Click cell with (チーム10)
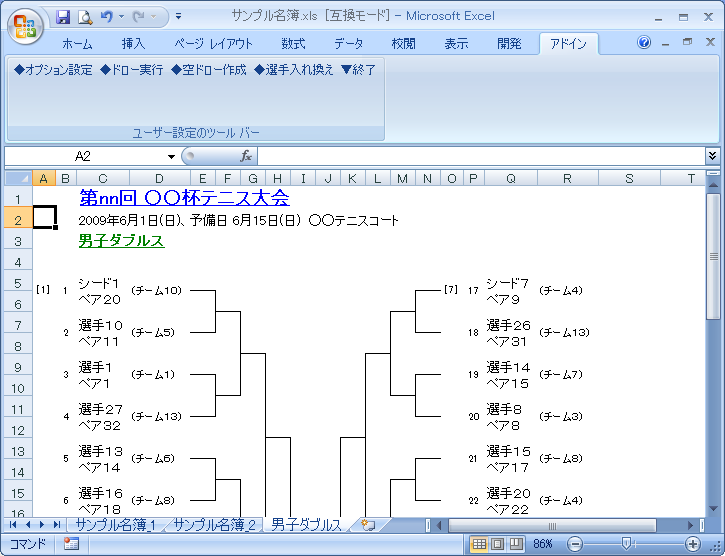 pos(156,290)
